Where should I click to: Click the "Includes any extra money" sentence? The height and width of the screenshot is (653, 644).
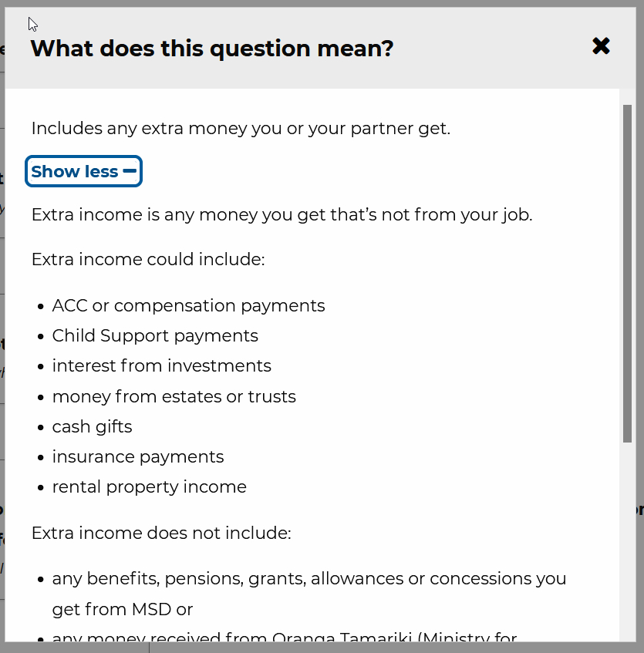tap(241, 128)
